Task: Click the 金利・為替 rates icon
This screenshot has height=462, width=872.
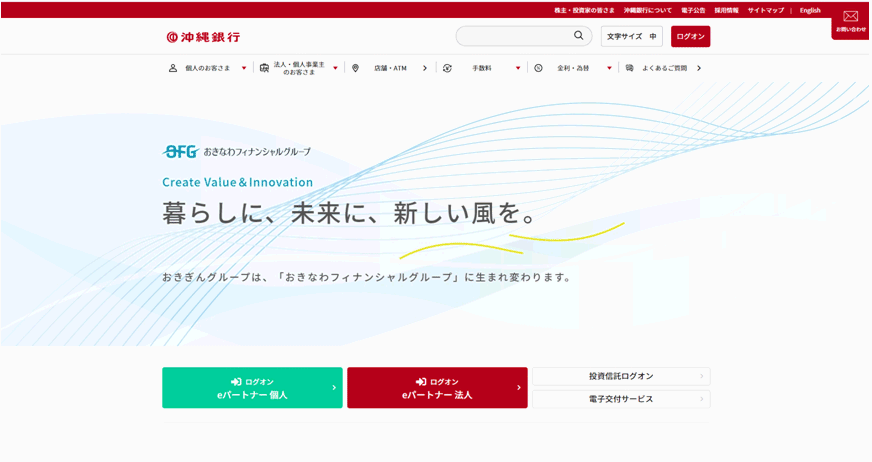Action: point(538,68)
